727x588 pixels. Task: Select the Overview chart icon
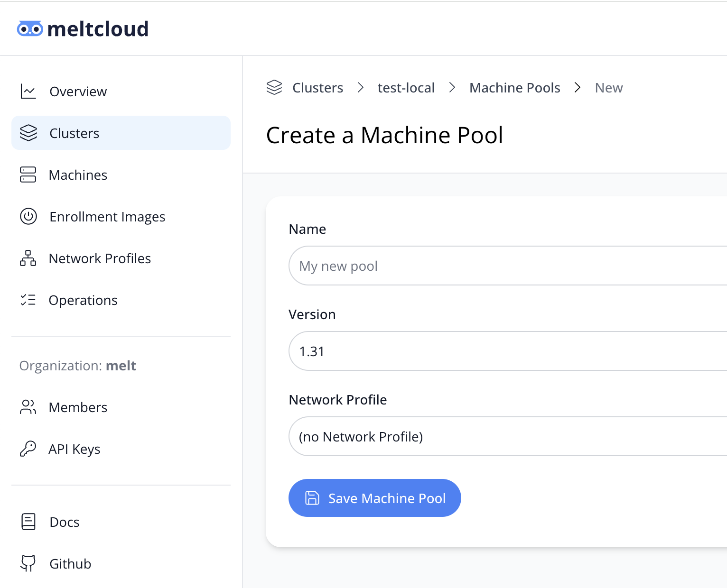pyautogui.click(x=28, y=91)
